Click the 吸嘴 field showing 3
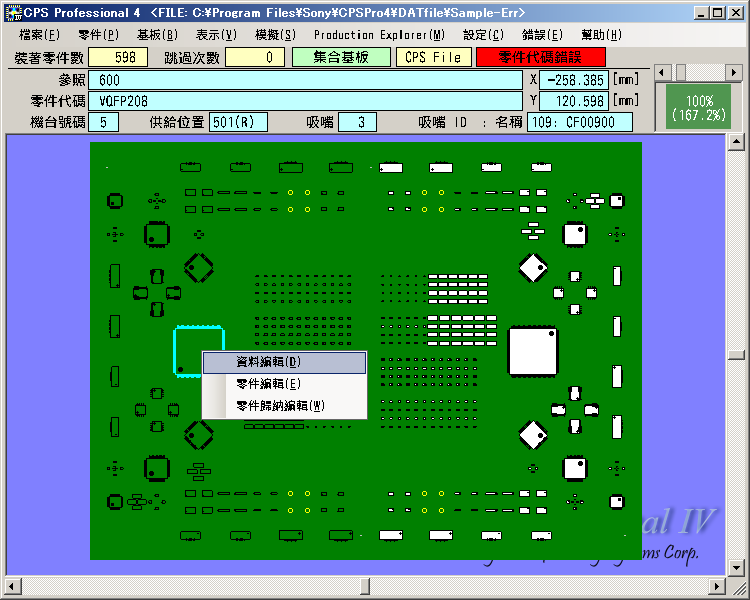 coord(357,122)
